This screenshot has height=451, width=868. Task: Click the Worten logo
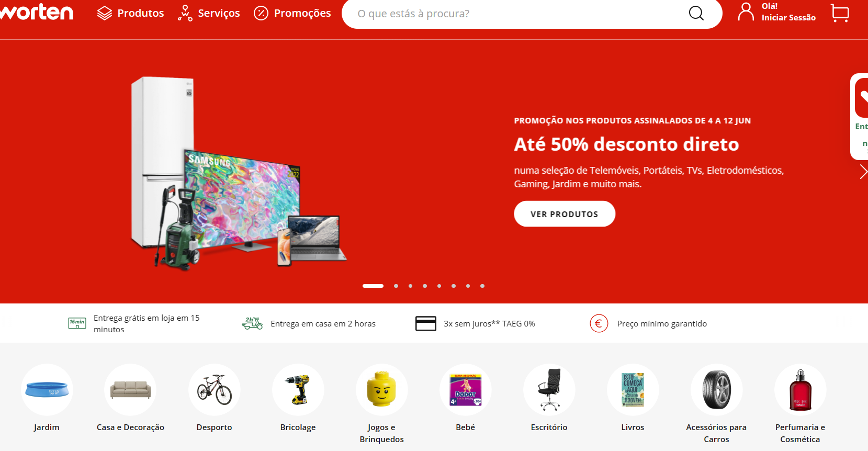[x=37, y=12]
